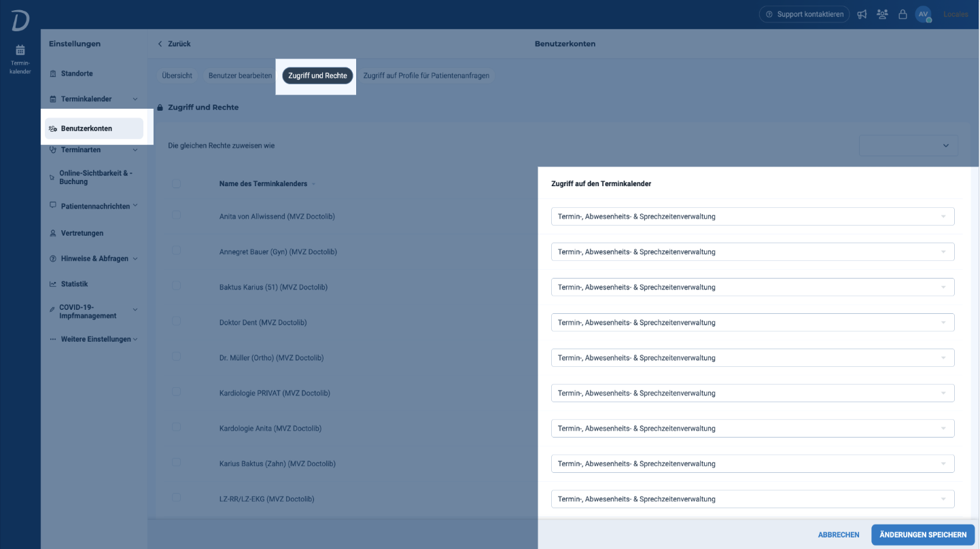Switch to the Übersicht tab

pos(177,75)
